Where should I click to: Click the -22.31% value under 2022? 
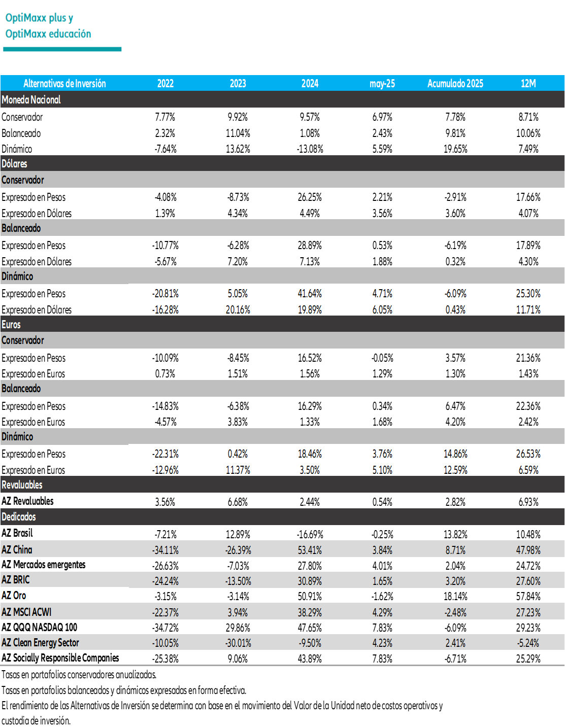click(165, 454)
